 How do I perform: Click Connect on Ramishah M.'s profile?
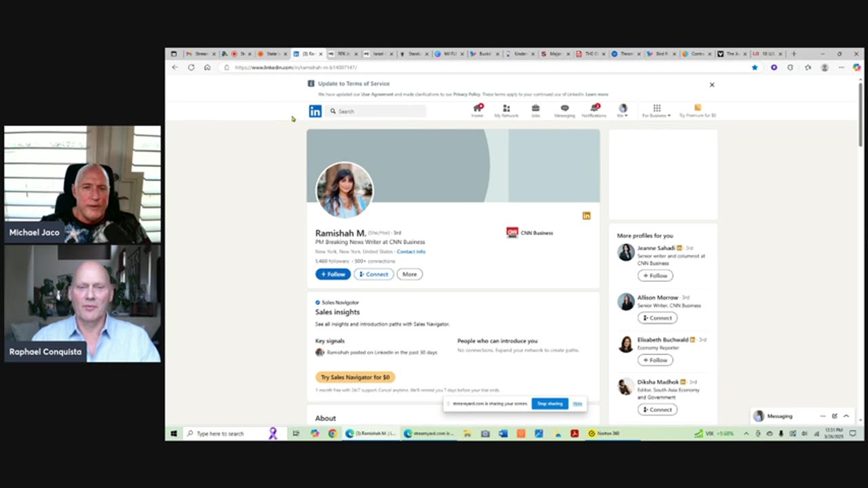(x=374, y=274)
